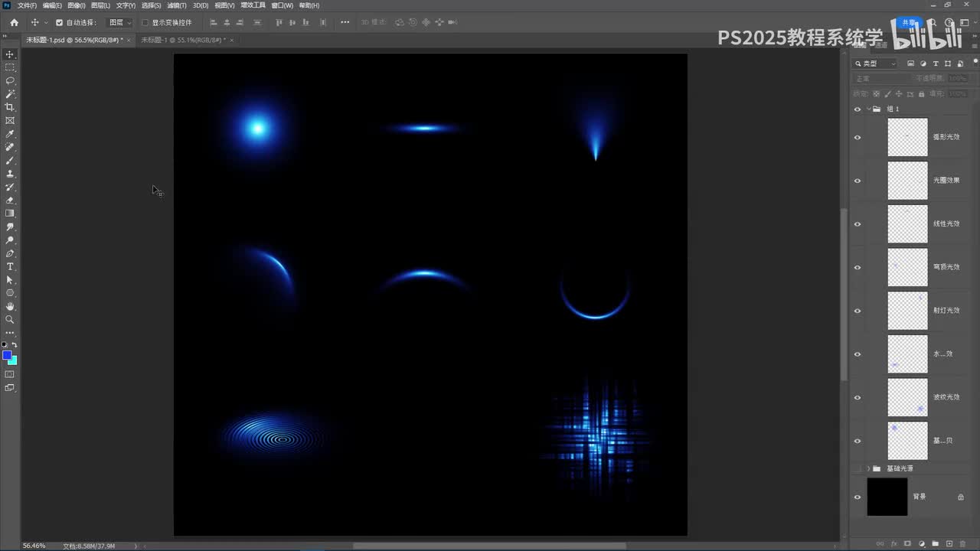Uncheck the 自动选择 checkbox
Viewport: 980px width, 551px height.
pyautogui.click(x=60, y=22)
